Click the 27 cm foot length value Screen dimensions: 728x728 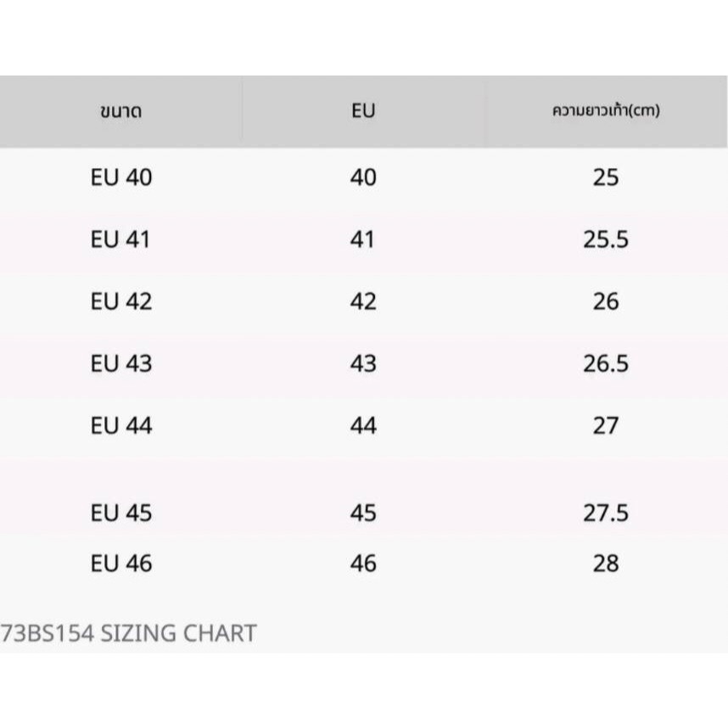tap(606, 425)
